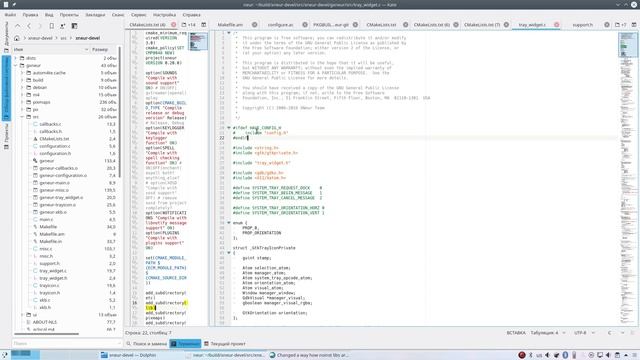Click split view icon in right editor tab bar
Image resolution: width=640 pixels, height=360 pixels.
pyautogui.click(x=634, y=25)
